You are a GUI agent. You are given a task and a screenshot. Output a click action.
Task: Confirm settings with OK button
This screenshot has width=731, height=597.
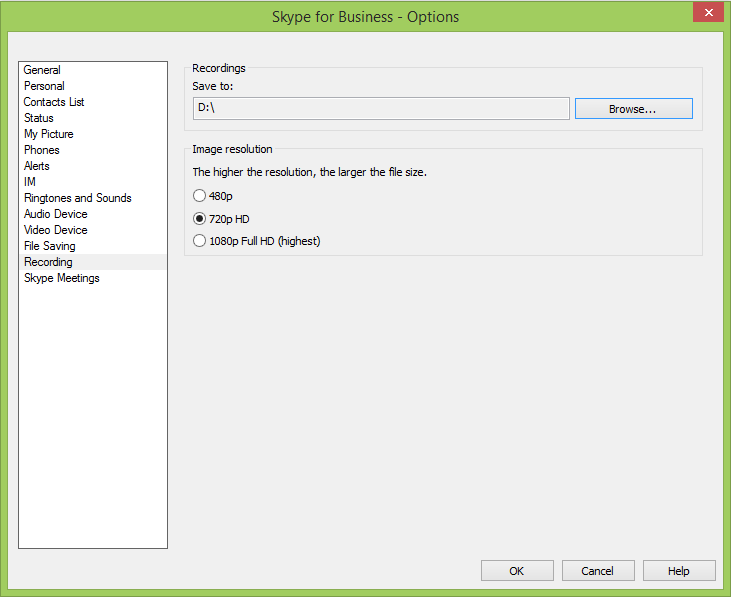pos(517,571)
